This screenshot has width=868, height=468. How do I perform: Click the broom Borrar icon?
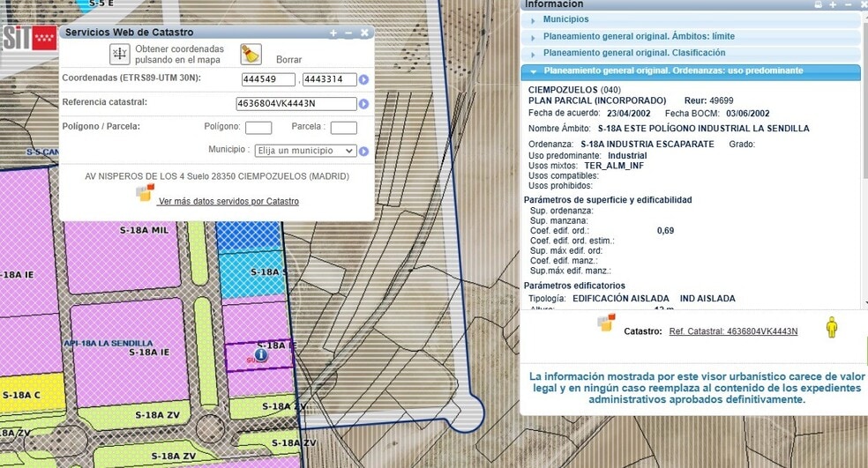[x=251, y=55]
